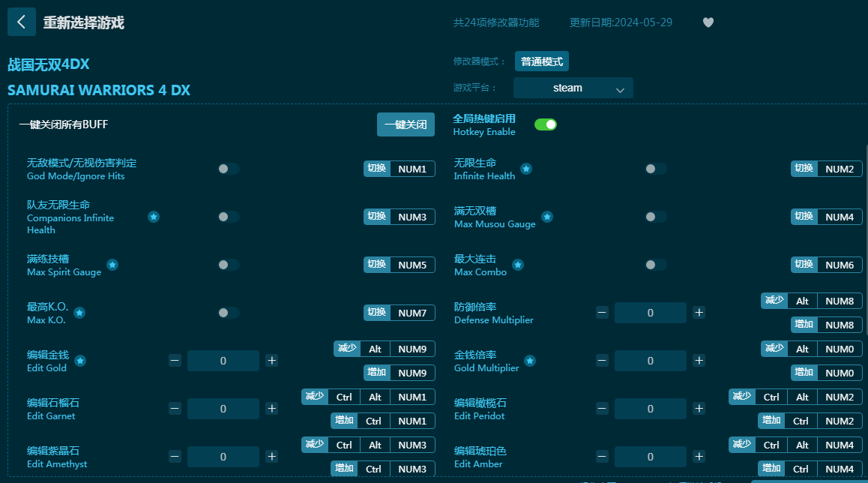Image resolution: width=868 pixels, height=483 pixels.
Task: Click the 更新日期:2024-05-29 text
Action: 621,22
